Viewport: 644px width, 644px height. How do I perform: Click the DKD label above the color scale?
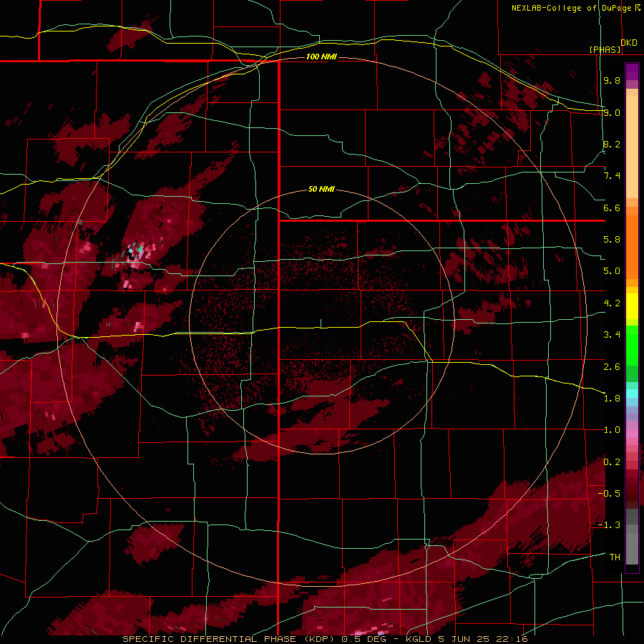tap(629, 43)
